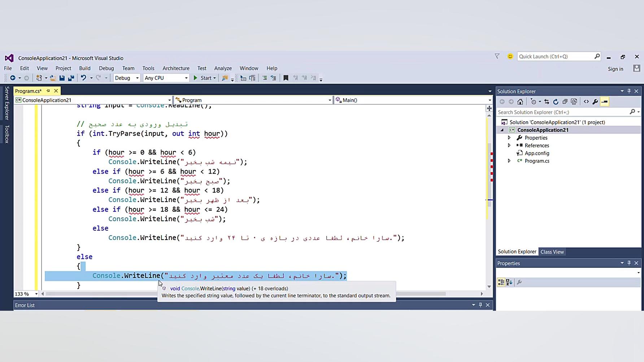644x362 pixels.
Task: Close the Program.cs editor tab
Action: (x=56, y=91)
